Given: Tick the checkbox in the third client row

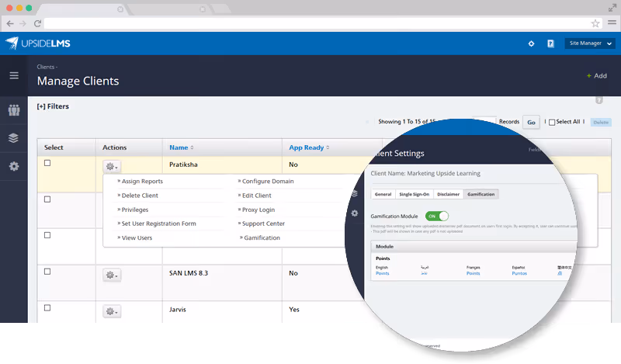Looking at the screenshot, I should click(47, 235).
